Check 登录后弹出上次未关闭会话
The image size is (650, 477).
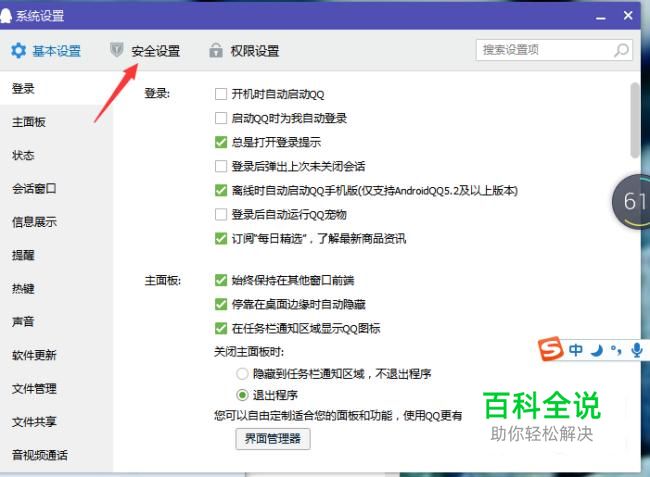pos(221,166)
